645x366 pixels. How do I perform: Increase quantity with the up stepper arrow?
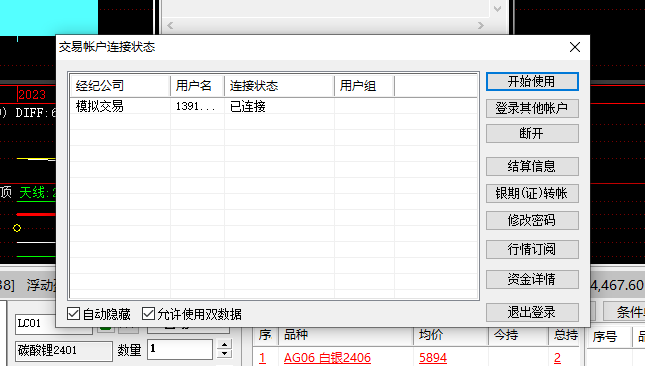[224, 344]
